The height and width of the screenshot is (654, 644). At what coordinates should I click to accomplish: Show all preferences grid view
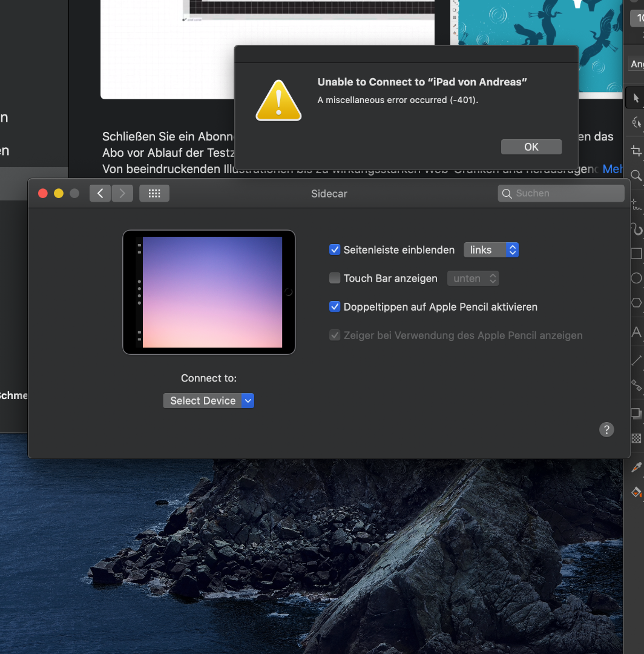click(x=154, y=194)
